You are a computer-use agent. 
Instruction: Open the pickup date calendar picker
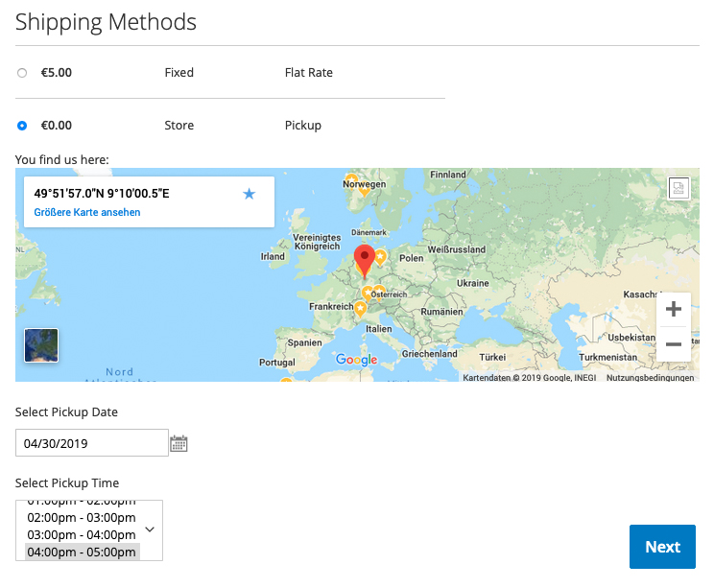pos(178,443)
